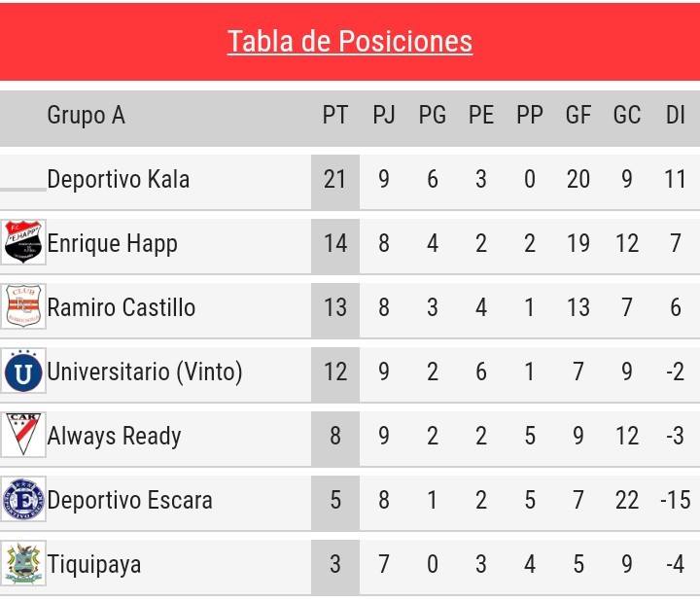Open the Tabla de Posiciones link
700x602 pixels.
[x=350, y=42]
